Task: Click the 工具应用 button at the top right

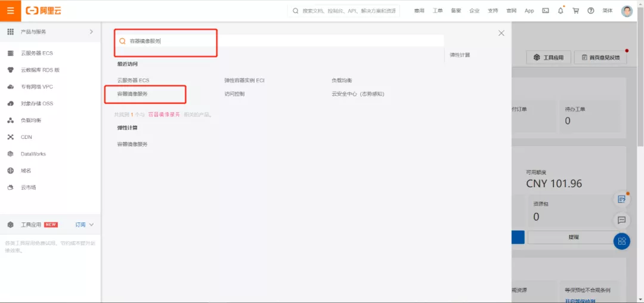Action: click(x=549, y=57)
